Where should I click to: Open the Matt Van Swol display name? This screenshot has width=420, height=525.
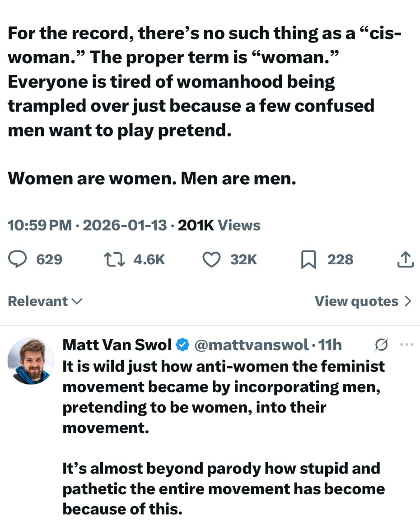(117, 346)
